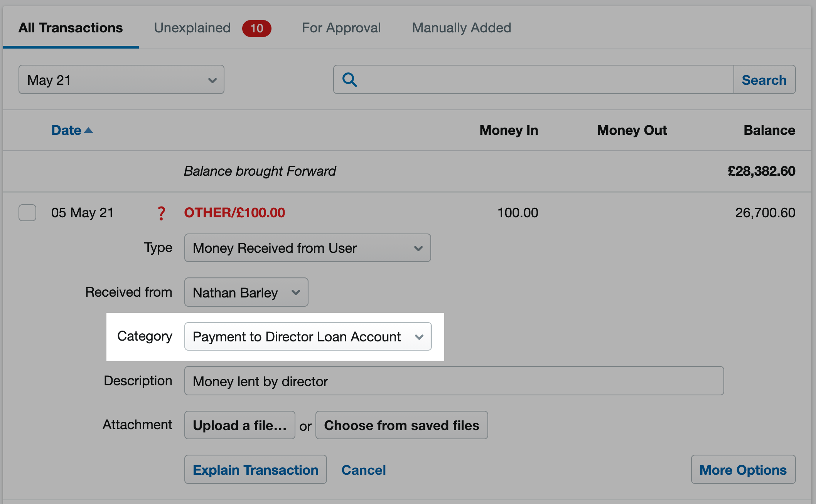Click the Balance column header
This screenshot has height=504, width=816.
pyautogui.click(x=769, y=130)
